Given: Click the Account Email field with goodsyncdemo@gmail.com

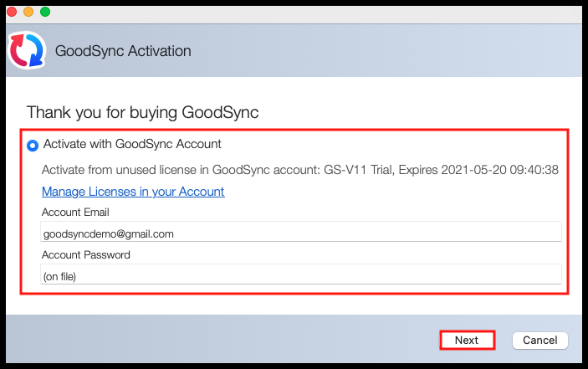Looking at the screenshot, I should (301, 233).
